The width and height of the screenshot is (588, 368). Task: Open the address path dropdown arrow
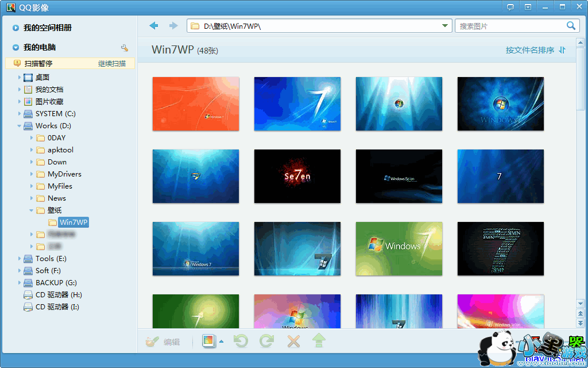[x=445, y=26]
